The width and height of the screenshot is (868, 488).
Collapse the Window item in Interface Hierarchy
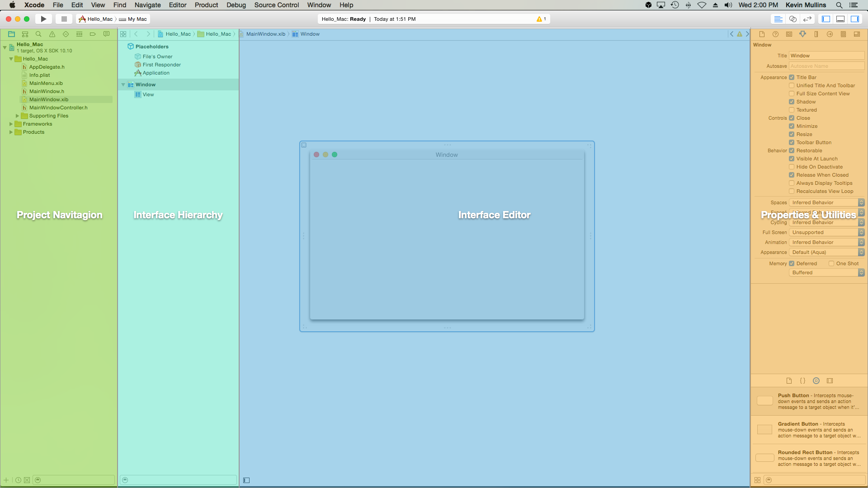(x=123, y=84)
